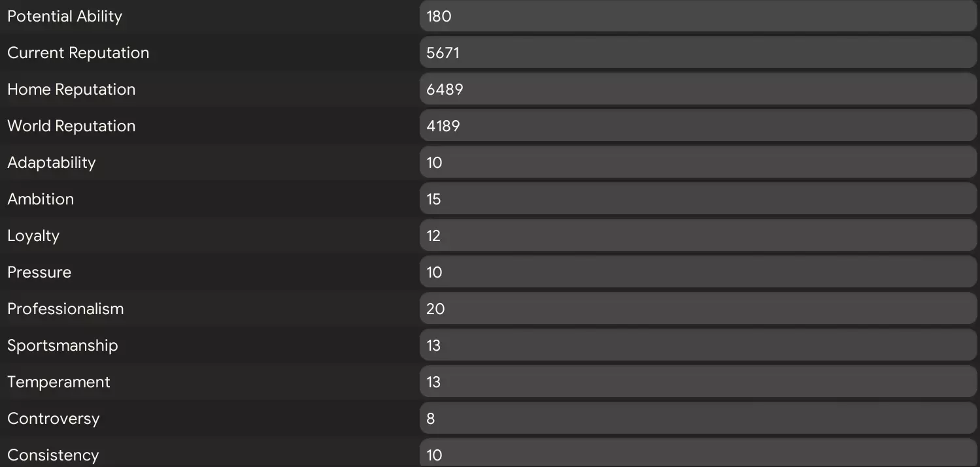
Task: Select the Loyalty value box
Action: click(x=698, y=236)
